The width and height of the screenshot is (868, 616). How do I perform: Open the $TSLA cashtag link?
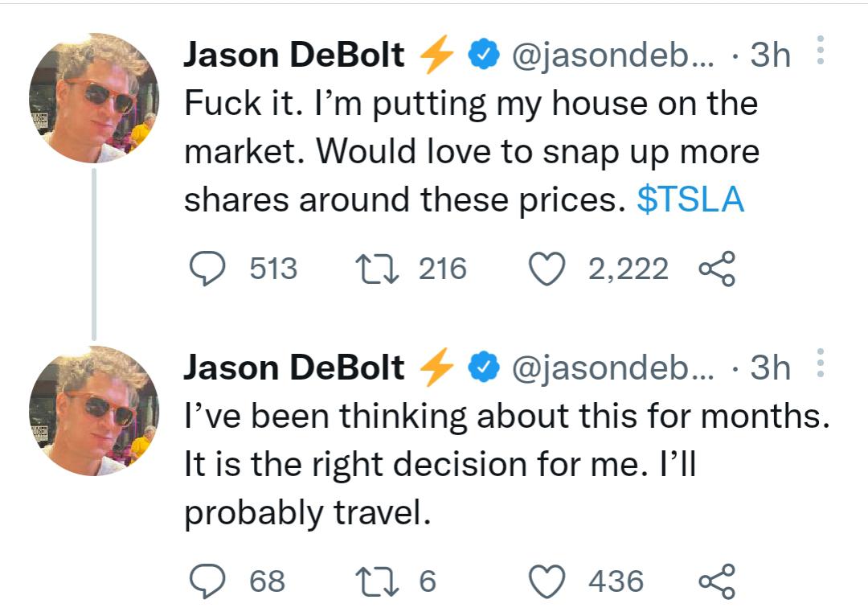[690, 201]
